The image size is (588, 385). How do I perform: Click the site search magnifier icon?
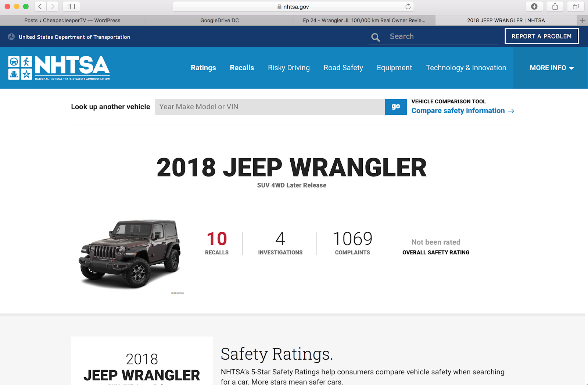click(376, 37)
